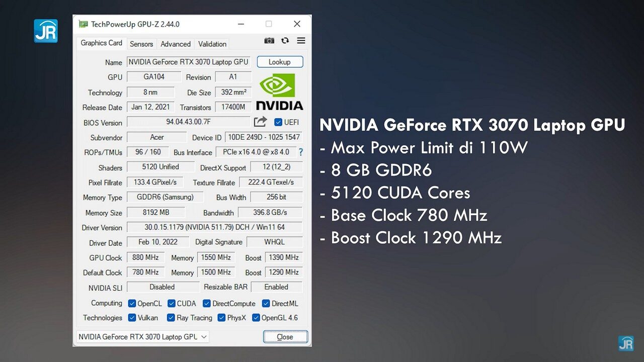Click the Driver Date field

click(x=157, y=242)
